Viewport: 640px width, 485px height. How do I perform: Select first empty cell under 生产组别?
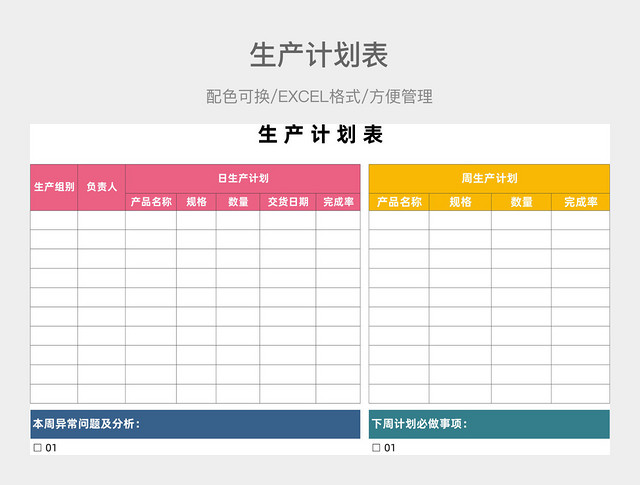pos(54,220)
